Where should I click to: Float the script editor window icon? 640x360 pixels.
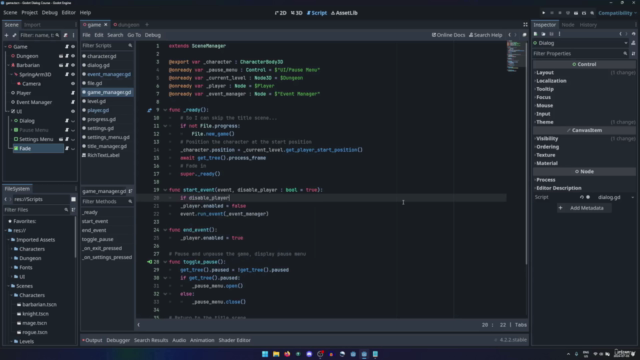(524, 35)
